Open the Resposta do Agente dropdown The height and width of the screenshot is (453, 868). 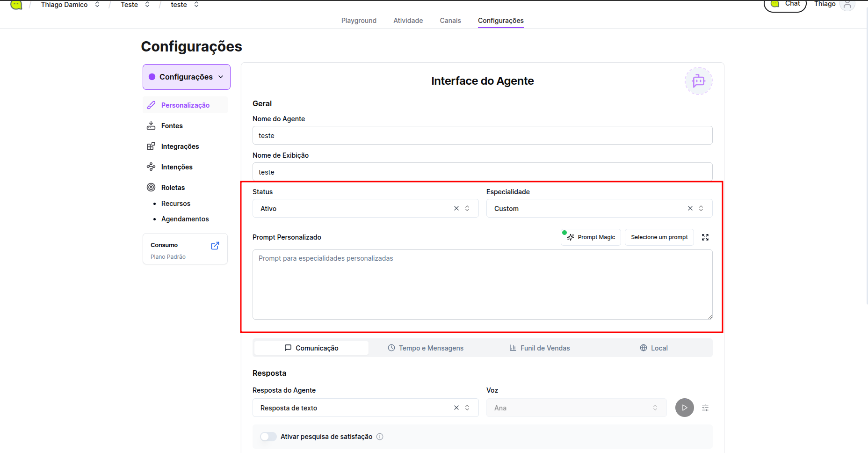(355, 408)
